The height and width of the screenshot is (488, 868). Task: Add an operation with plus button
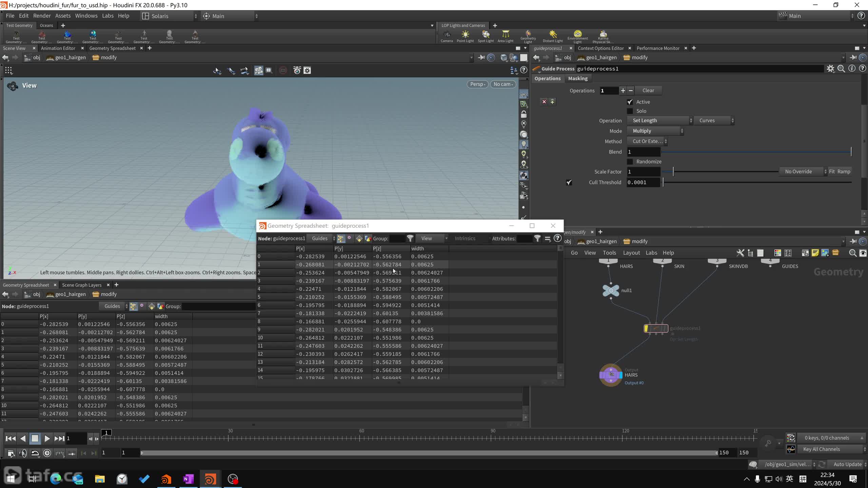pos(623,90)
